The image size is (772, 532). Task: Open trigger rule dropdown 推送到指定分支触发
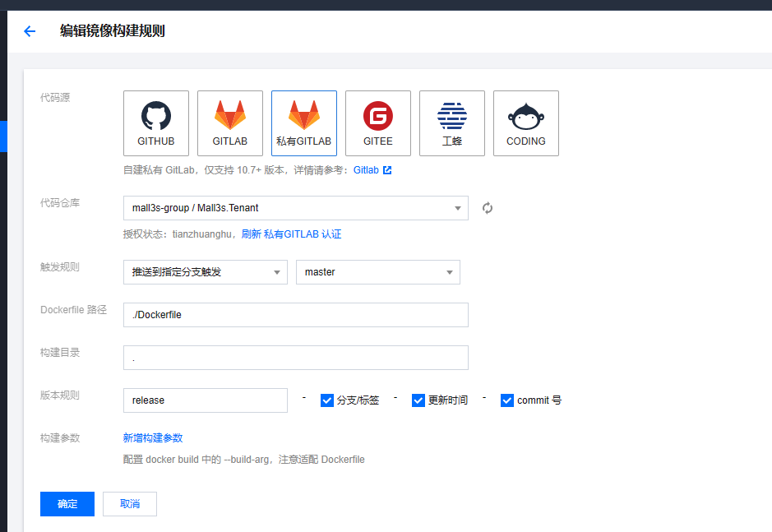pyautogui.click(x=206, y=272)
